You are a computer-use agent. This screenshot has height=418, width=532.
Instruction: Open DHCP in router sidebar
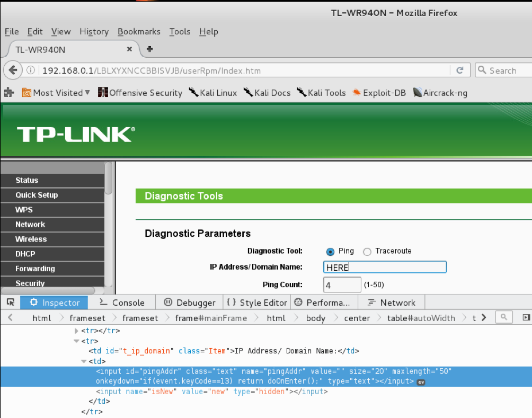(x=52, y=254)
